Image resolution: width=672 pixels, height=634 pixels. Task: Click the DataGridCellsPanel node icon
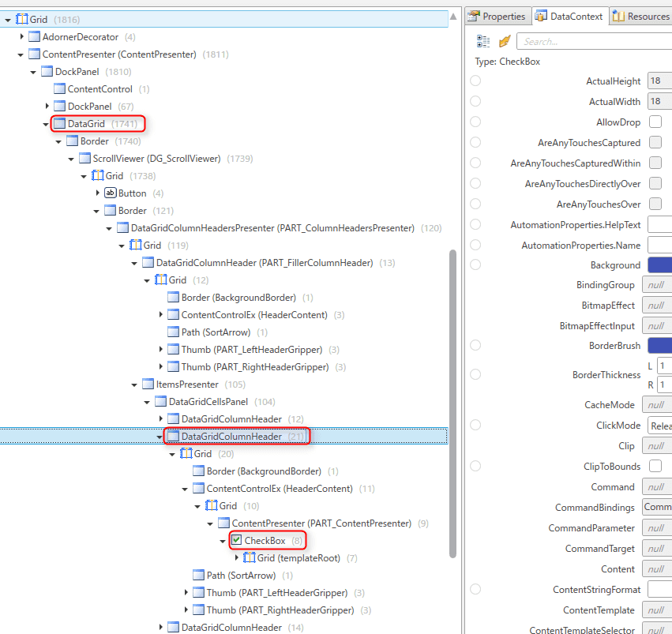pyautogui.click(x=160, y=401)
